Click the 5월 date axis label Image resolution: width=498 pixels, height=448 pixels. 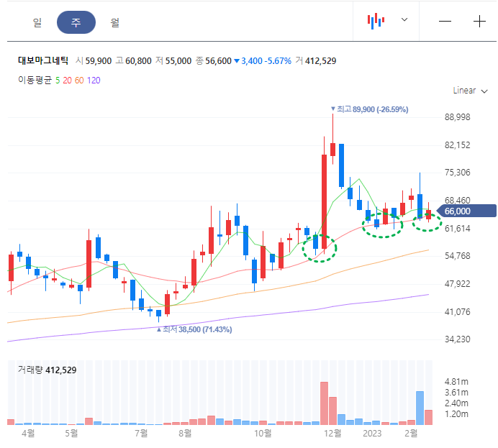pyautogui.click(x=71, y=433)
